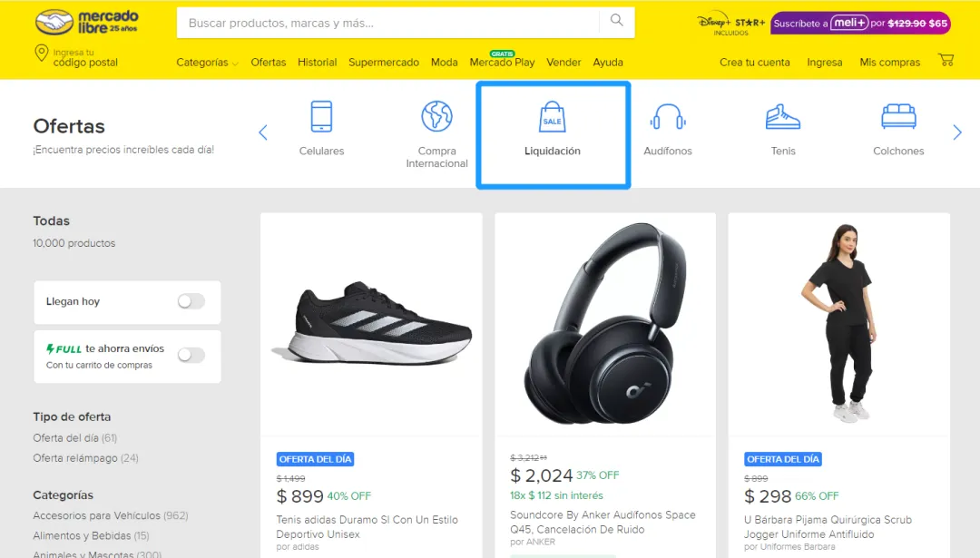Click the location pin for código postal
The width and height of the screenshot is (980, 558).
click(x=41, y=54)
